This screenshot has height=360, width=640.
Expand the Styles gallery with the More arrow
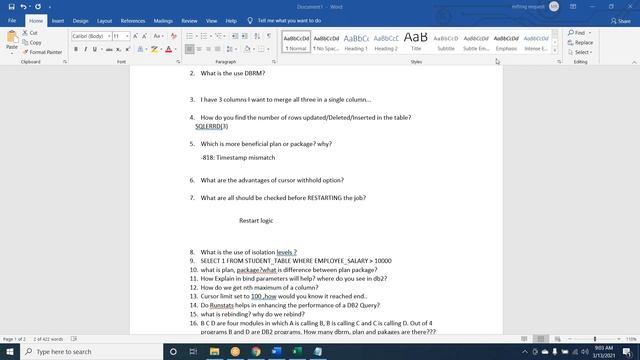coord(555,50)
